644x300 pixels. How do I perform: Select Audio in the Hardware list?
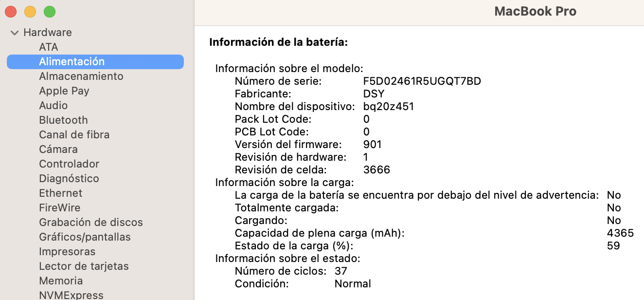point(54,106)
